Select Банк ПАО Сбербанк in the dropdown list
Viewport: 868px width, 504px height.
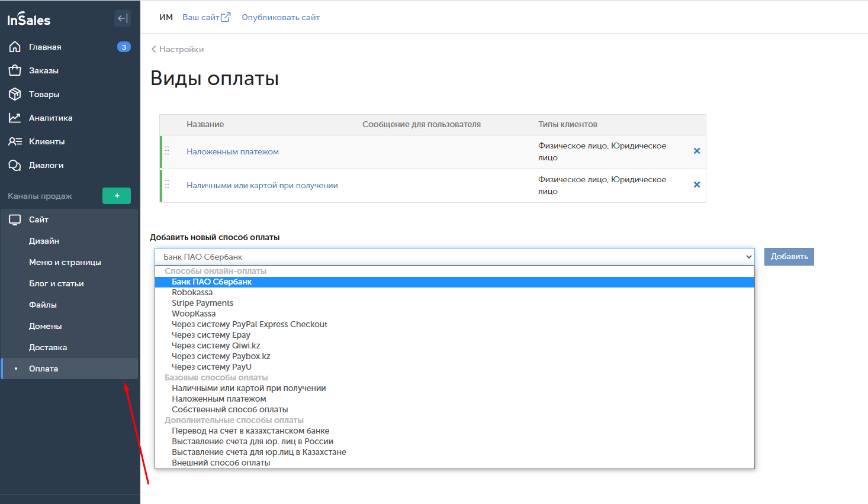(x=455, y=282)
